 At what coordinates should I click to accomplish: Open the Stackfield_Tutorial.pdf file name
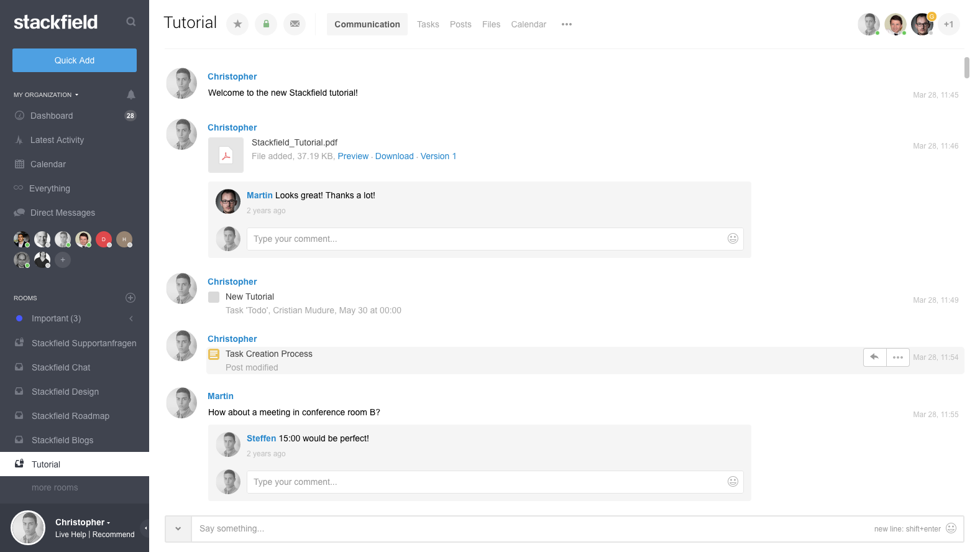click(x=295, y=142)
